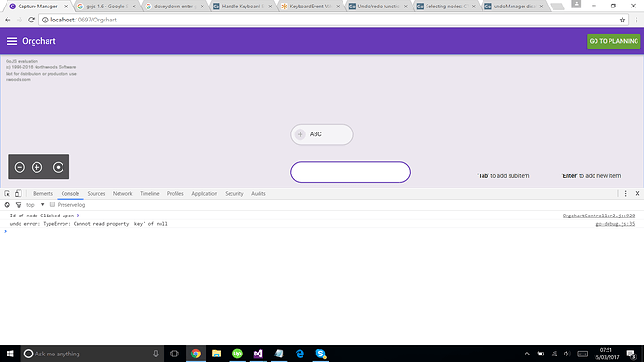The width and height of the screenshot is (644, 362).
Task: Open the Orgchart hamburger menu
Action: pos(11,41)
